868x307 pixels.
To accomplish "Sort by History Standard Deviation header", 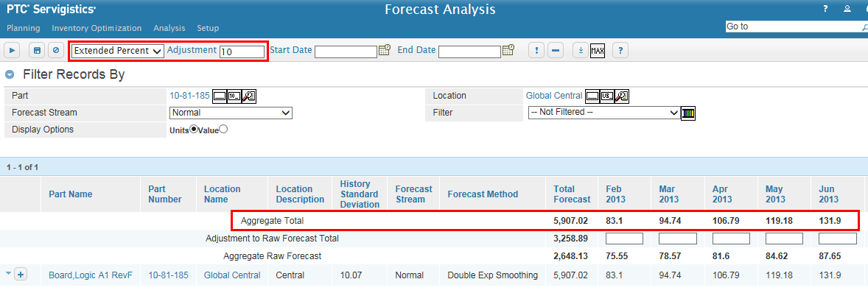I will (x=360, y=194).
